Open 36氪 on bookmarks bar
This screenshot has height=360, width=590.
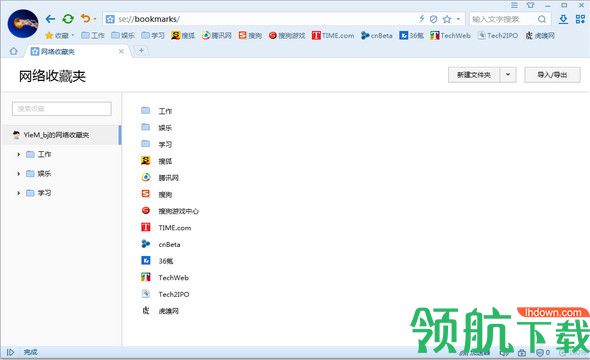[412, 35]
